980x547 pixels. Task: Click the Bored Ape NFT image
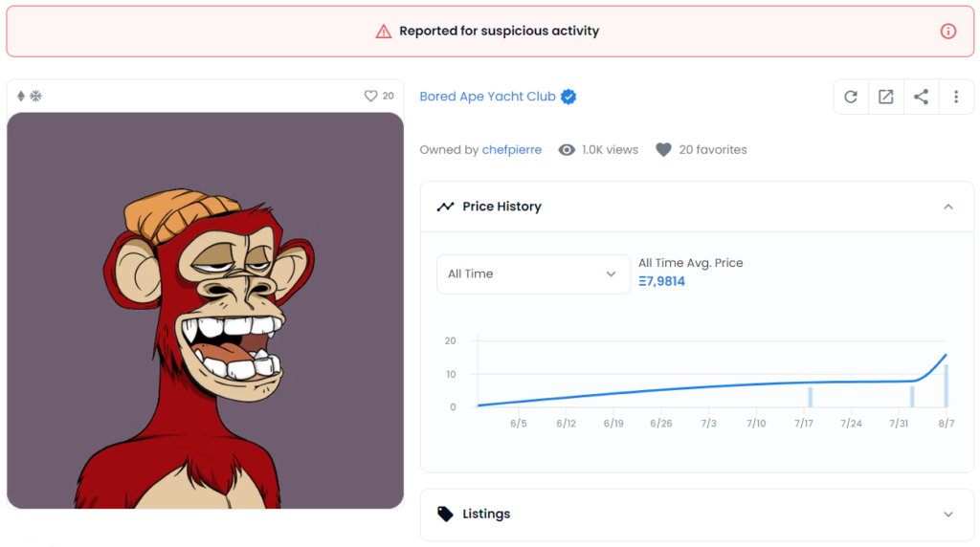coord(205,311)
